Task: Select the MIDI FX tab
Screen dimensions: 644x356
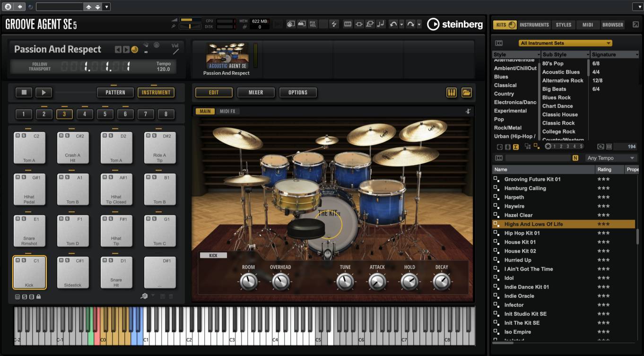Action: point(228,112)
